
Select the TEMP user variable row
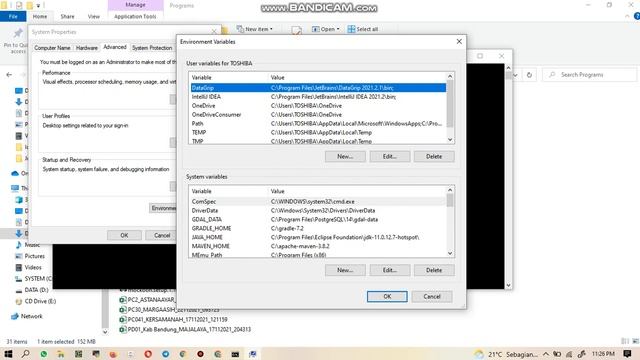click(318, 132)
